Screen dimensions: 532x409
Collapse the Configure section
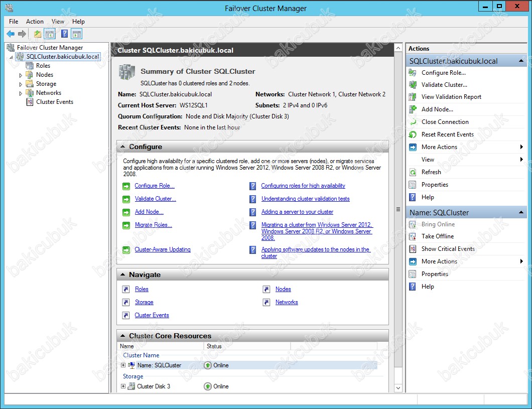pyautogui.click(x=122, y=147)
